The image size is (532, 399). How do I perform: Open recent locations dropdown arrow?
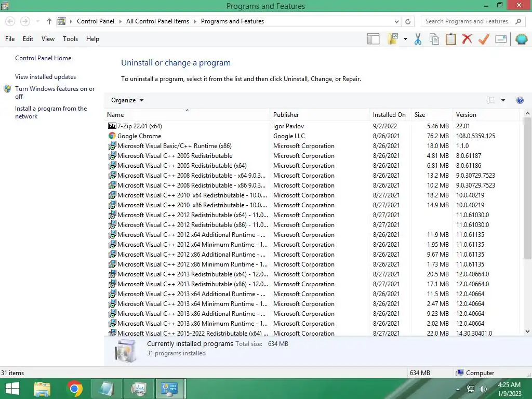[37, 21]
